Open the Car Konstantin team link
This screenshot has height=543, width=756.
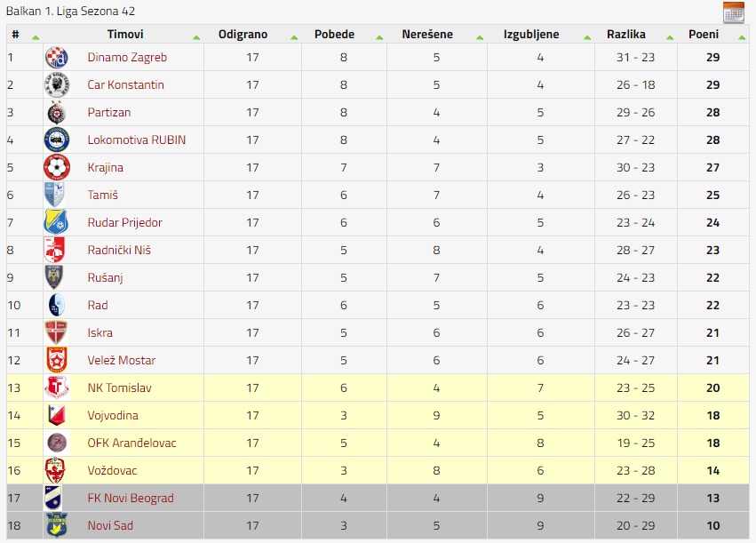(126, 85)
